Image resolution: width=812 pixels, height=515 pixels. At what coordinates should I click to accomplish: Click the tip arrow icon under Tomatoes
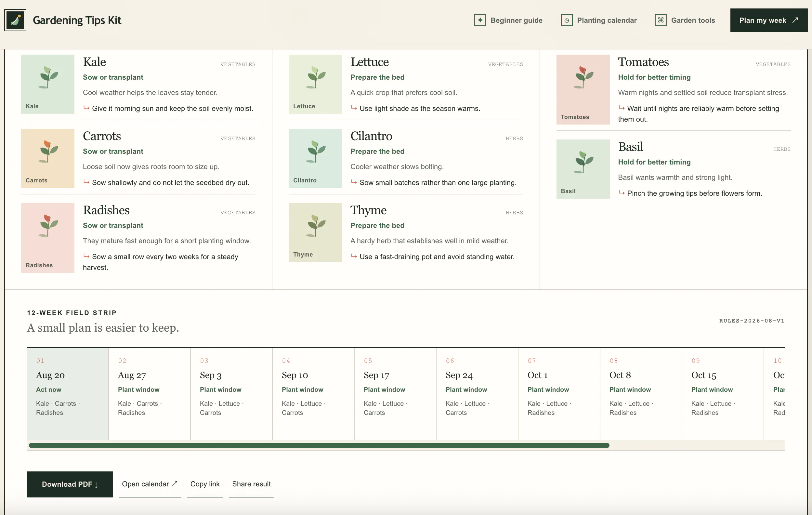coord(622,108)
